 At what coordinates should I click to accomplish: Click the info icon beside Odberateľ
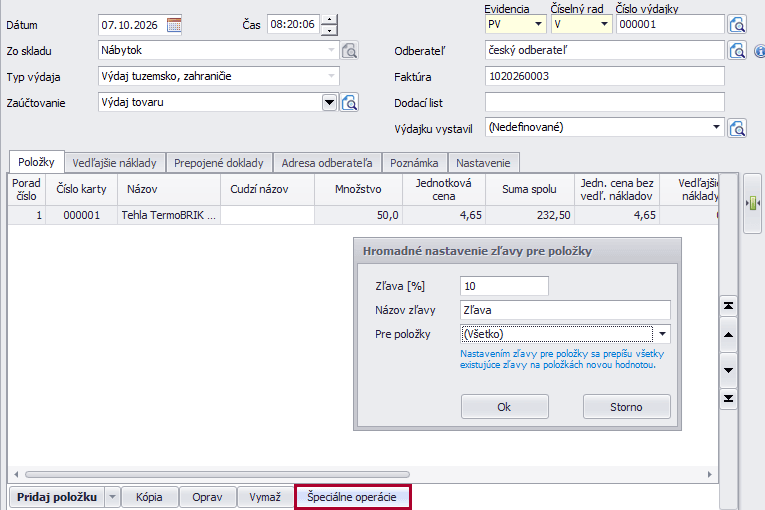coord(760,51)
